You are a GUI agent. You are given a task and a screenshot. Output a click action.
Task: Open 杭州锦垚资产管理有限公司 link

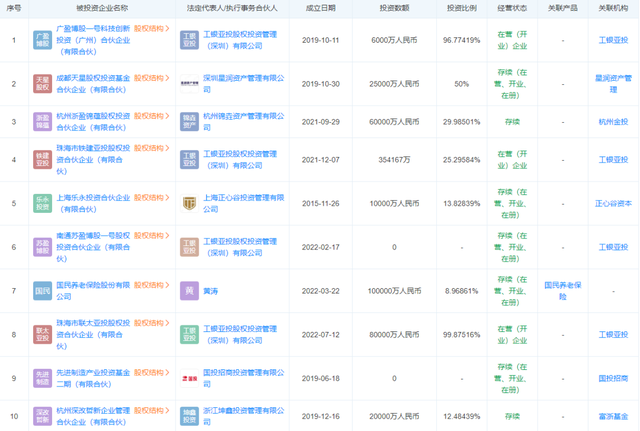pos(244,122)
